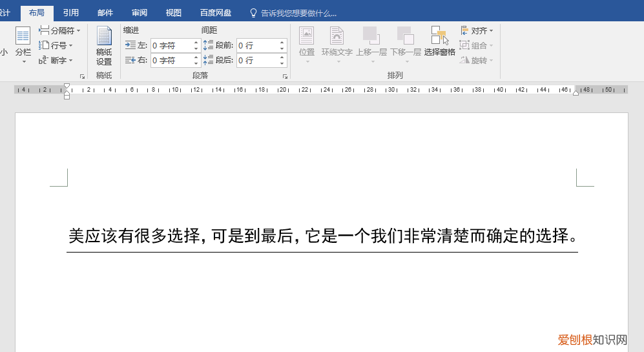Decrease the 段后 spacing value
Viewport: 644px width, 352px height.
tap(282, 64)
